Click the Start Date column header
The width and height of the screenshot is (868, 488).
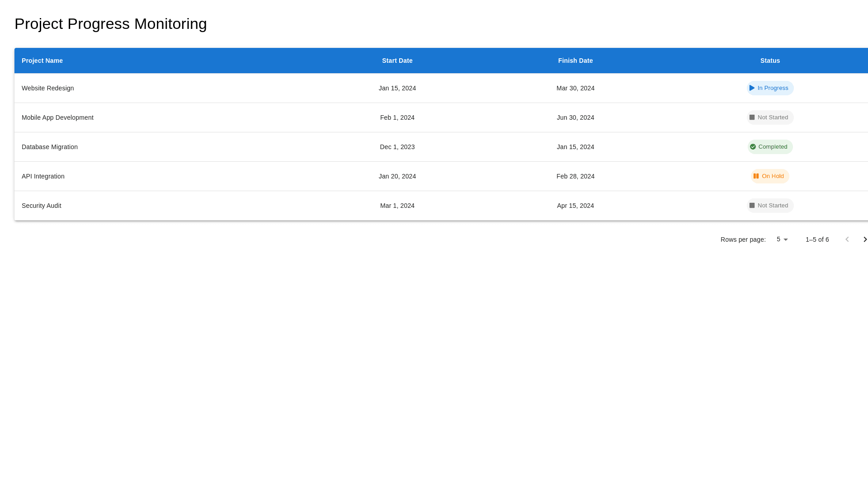click(x=397, y=61)
